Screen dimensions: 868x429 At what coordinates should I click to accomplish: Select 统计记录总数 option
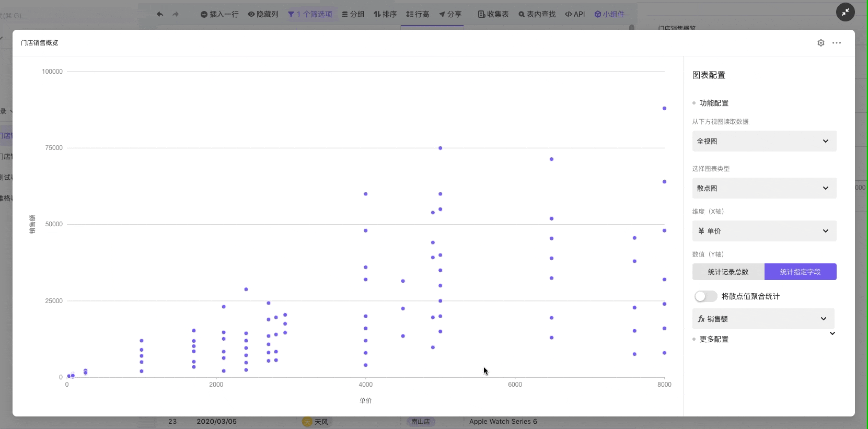pos(728,272)
